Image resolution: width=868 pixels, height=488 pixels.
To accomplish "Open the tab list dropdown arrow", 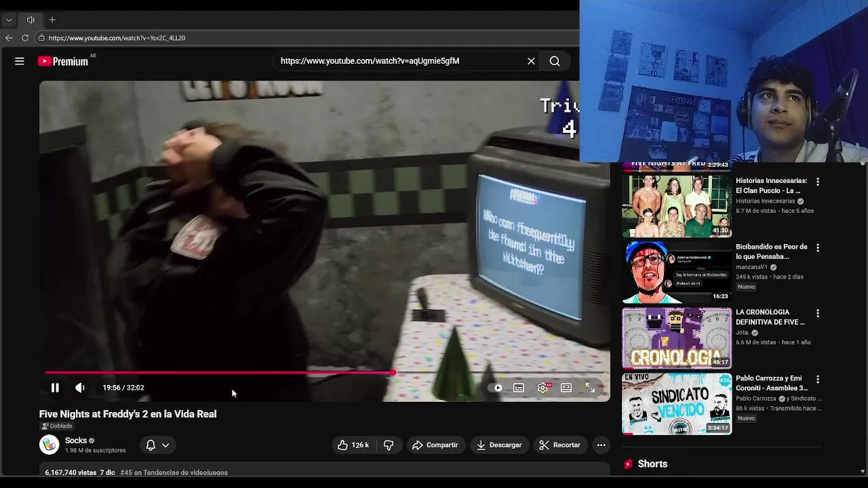I will coord(9,20).
